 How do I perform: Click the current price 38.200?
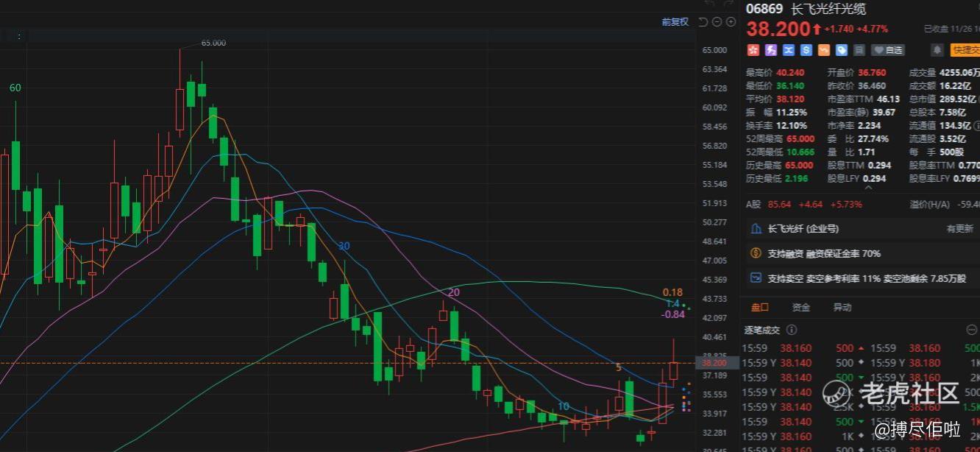click(778, 29)
